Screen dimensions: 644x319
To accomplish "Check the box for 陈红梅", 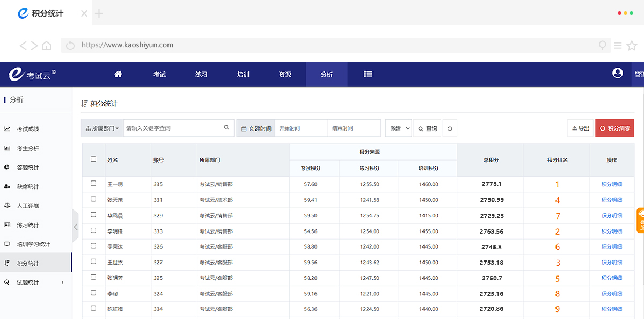I will click(x=93, y=308).
